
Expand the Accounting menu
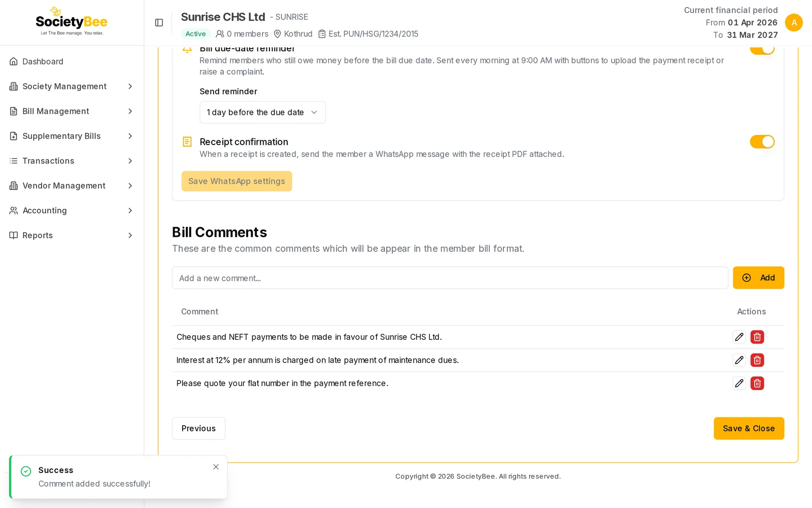coord(72,210)
